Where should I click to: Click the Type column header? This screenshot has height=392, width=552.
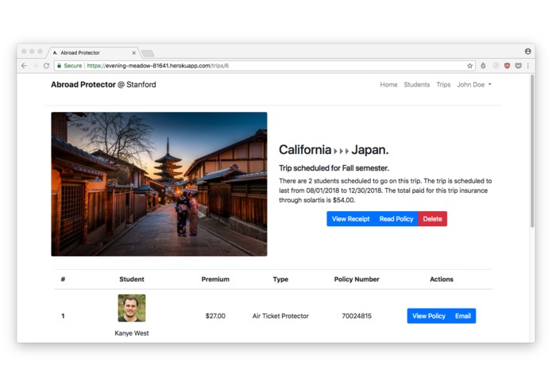pos(280,279)
